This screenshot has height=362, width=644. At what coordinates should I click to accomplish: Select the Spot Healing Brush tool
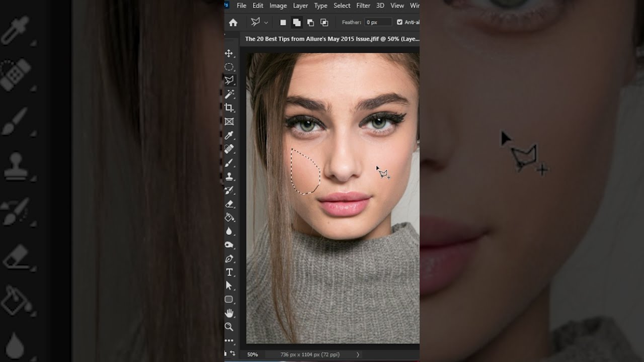point(229,149)
